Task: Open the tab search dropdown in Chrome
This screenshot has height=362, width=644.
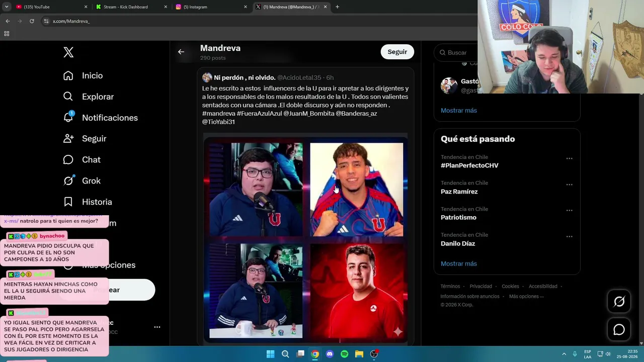Action: point(7,7)
